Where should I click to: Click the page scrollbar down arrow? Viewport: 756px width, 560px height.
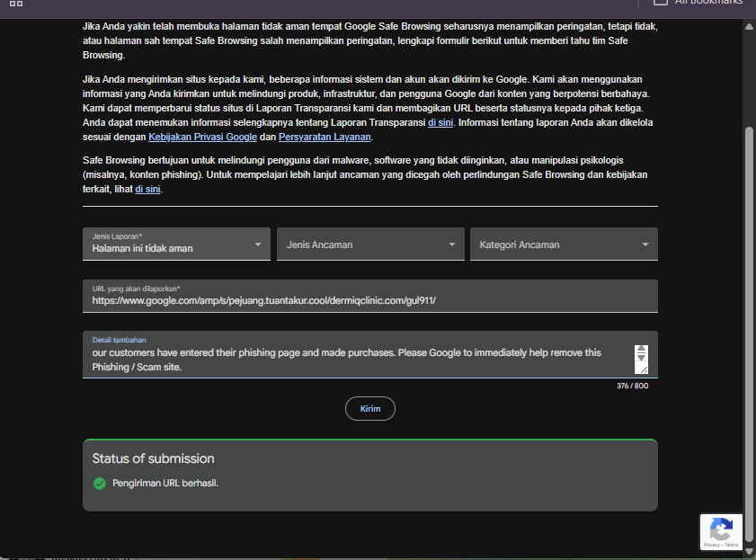click(x=749, y=551)
